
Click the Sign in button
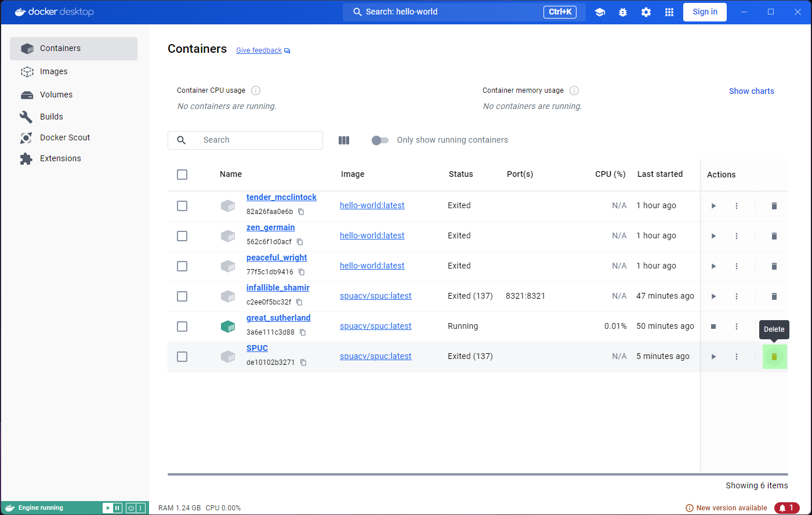tap(705, 12)
